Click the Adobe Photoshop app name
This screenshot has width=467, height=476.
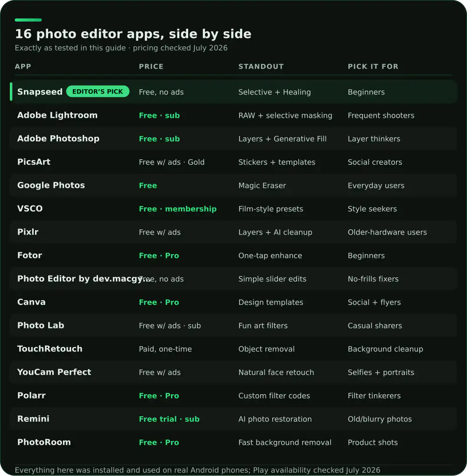58,138
